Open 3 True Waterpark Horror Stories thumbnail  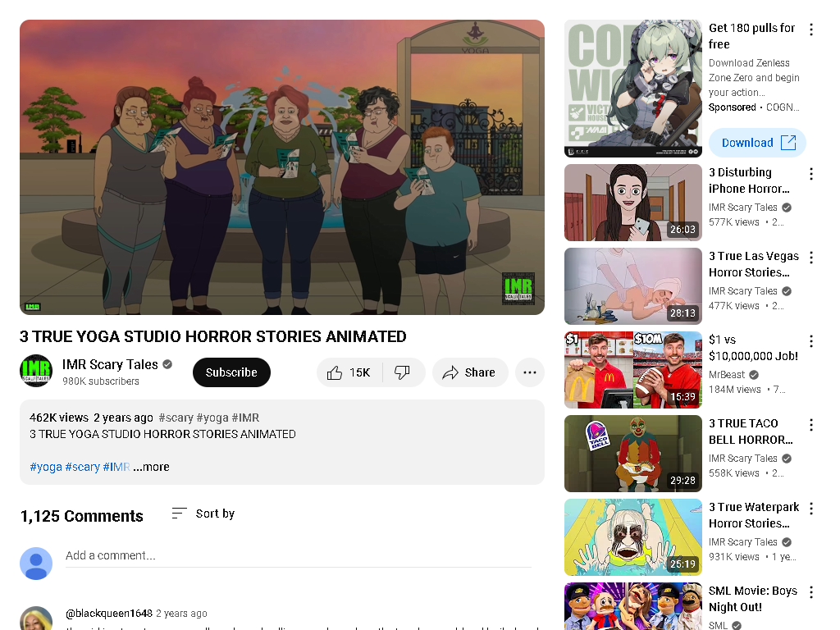(x=632, y=537)
